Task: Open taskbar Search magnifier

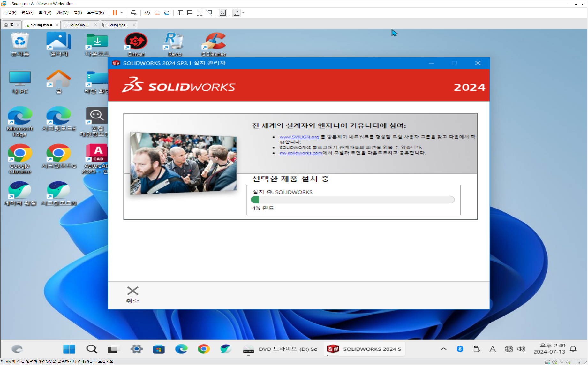Action: pyautogui.click(x=92, y=349)
